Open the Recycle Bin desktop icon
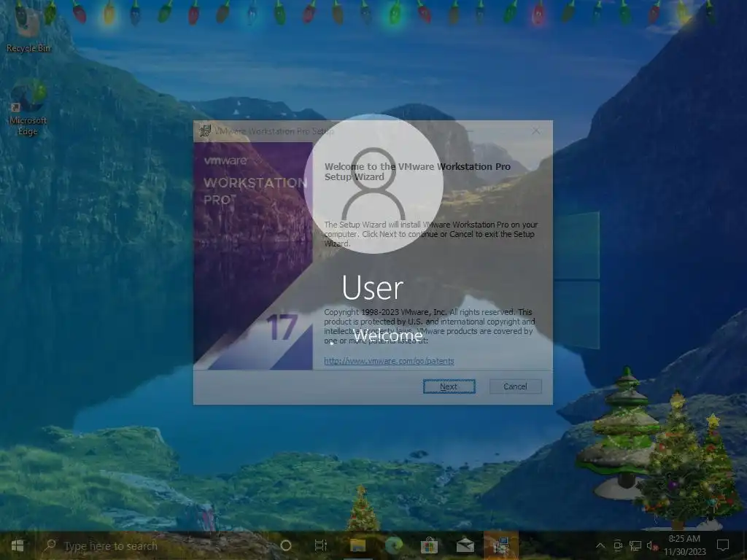 pyautogui.click(x=28, y=29)
